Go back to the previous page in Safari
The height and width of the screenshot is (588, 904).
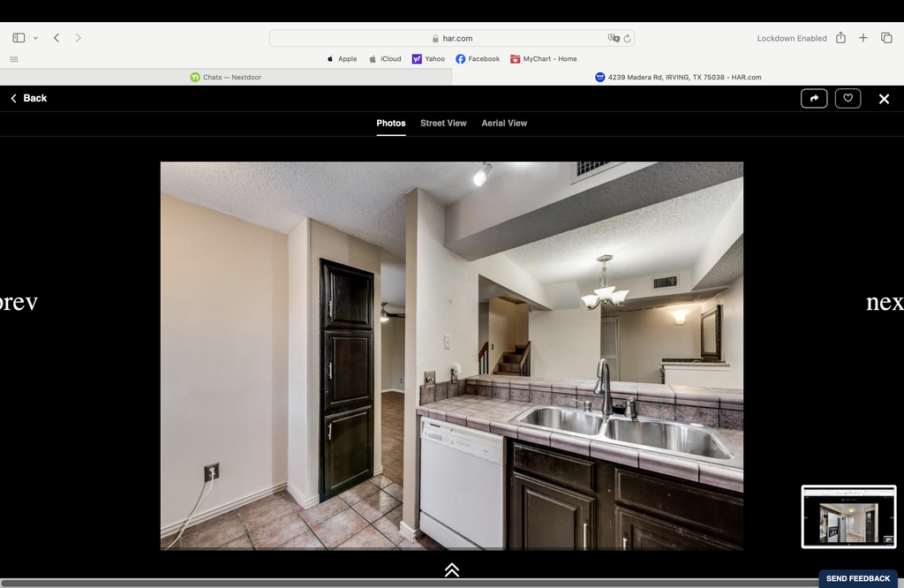coord(56,38)
